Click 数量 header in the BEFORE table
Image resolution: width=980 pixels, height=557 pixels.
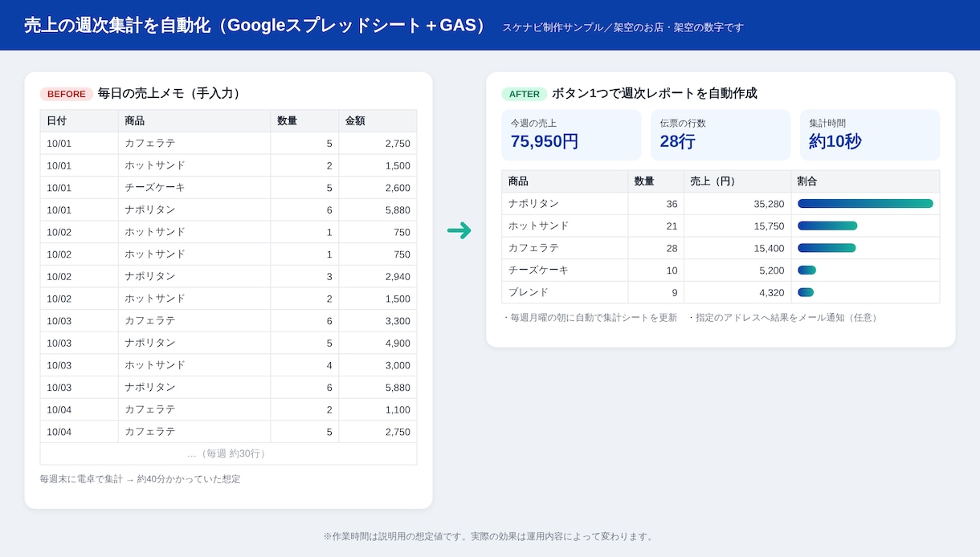(x=304, y=121)
